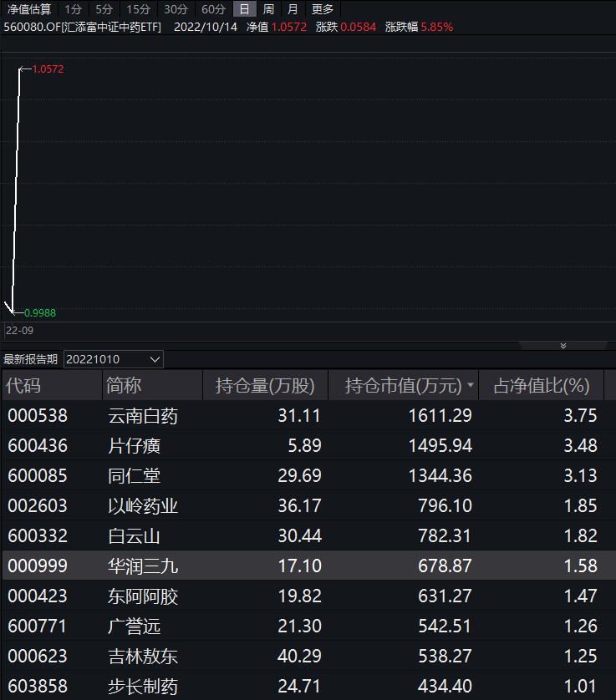
Task: Select stock code 600436
Action: [x=38, y=445]
